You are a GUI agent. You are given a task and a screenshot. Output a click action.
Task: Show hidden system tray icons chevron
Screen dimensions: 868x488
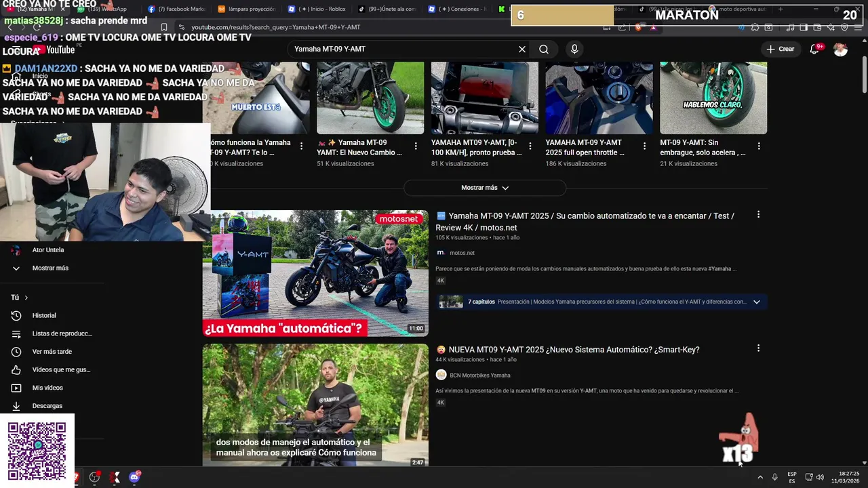[759, 477]
